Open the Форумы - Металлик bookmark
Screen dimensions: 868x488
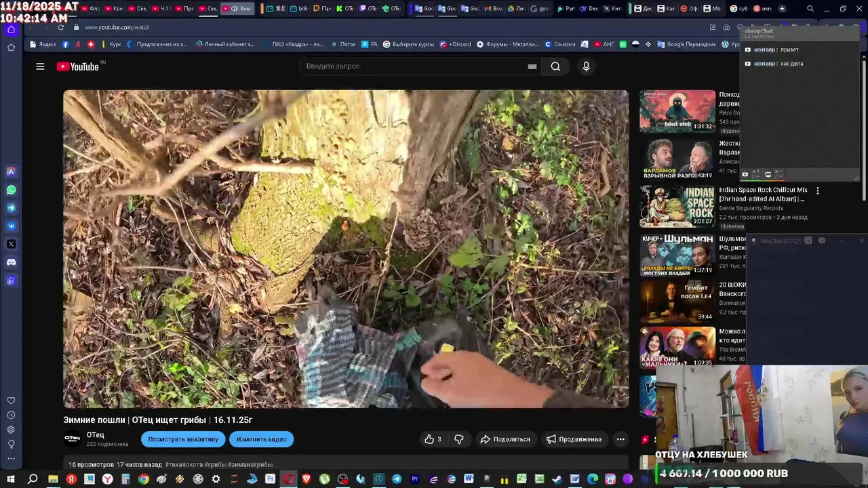click(507, 44)
